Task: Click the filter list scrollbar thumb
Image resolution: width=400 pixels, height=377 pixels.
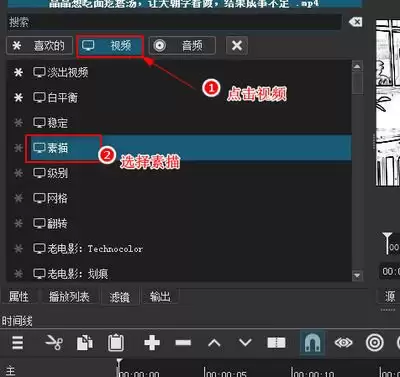Action: point(357,83)
